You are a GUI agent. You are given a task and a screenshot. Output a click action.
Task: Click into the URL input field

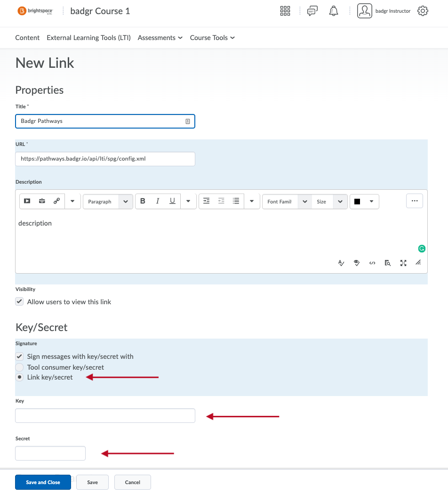[105, 159]
